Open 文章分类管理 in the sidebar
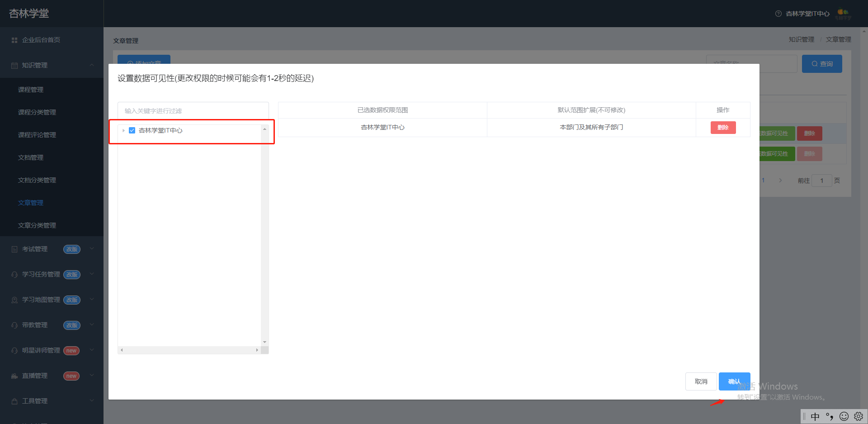 coord(37,225)
